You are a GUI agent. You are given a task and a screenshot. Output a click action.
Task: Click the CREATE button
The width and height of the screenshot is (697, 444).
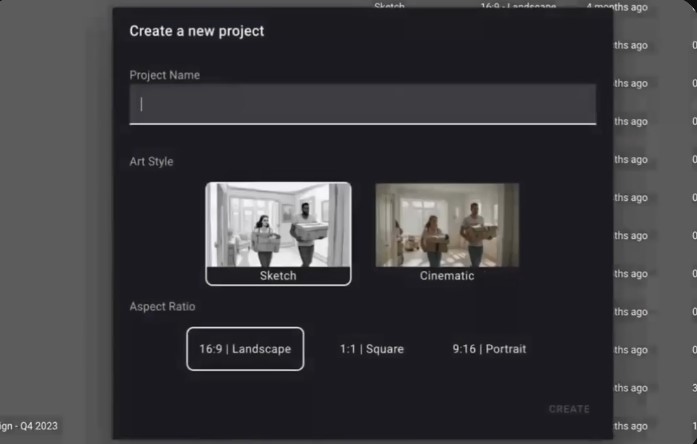point(569,409)
